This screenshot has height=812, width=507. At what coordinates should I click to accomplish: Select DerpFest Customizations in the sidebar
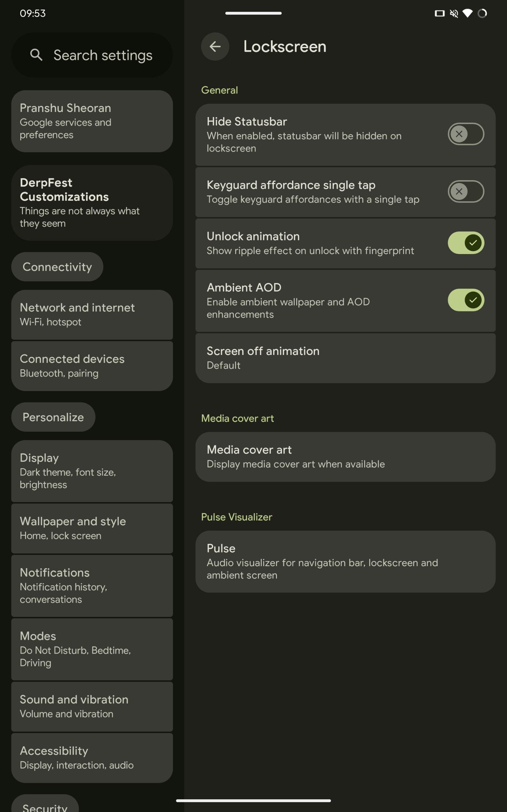pos(92,203)
